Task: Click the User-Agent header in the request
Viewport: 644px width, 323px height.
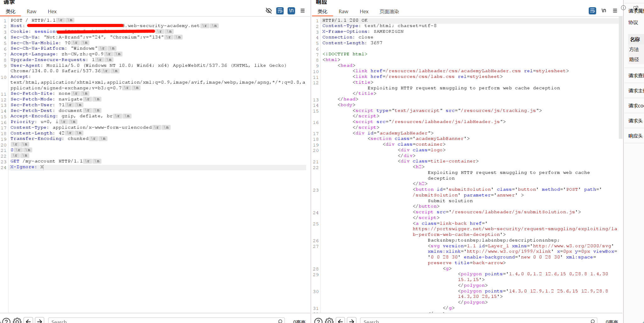Action: coord(148,68)
